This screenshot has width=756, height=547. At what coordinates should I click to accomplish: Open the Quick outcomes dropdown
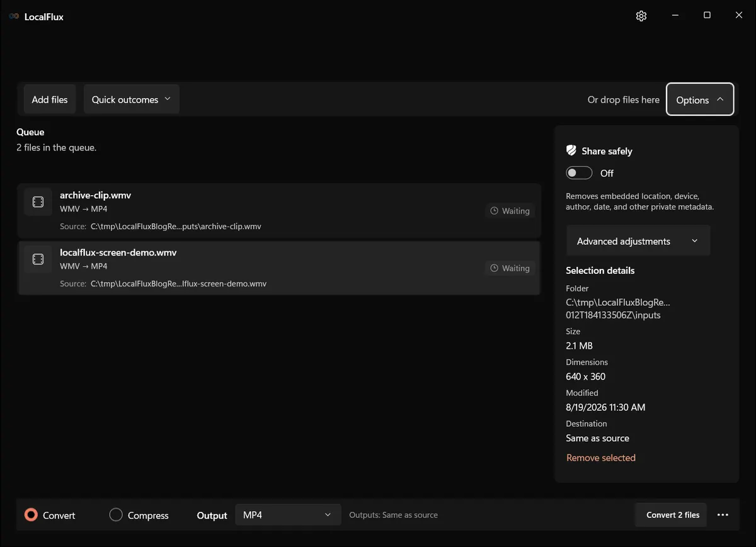coord(132,99)
